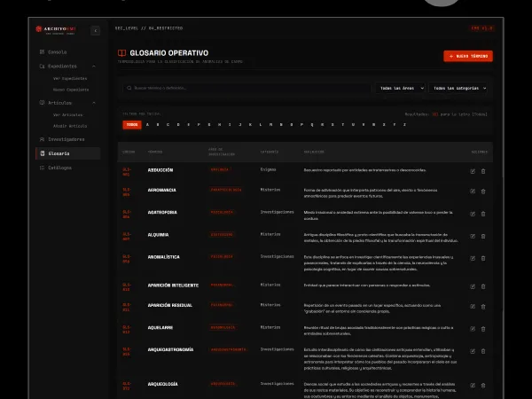Edit the APARICIÓN RESIDUAL term

coord(473,307)
